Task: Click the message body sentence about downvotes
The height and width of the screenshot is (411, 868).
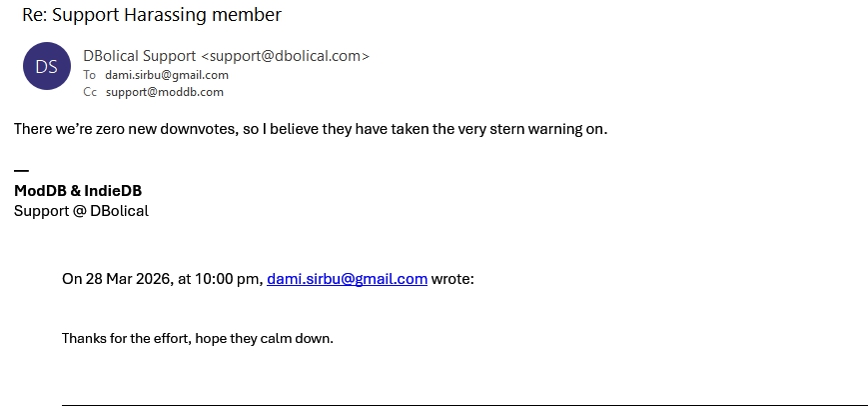Action: [x=311, y=129]
